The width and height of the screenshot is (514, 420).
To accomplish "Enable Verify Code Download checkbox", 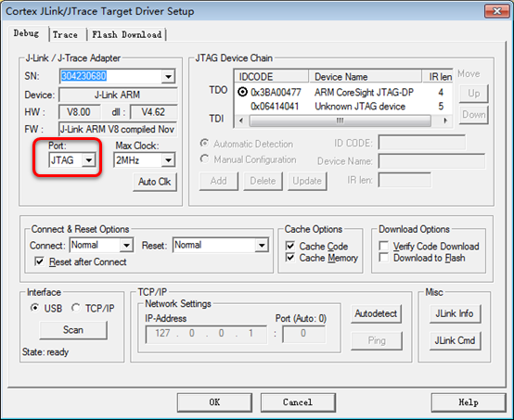I will [383, 246].
